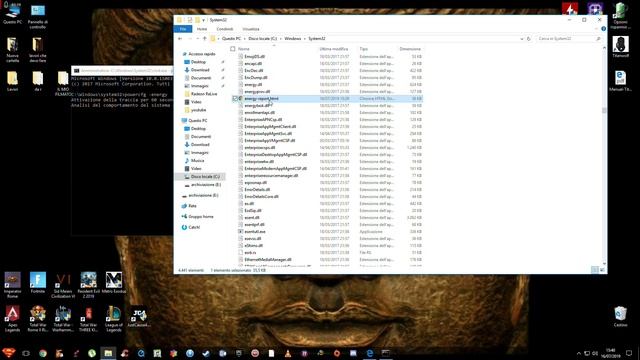Image resolution: width=640 pixels, height=360 pixels.
Task: Sort files by Nome column
Action: coord(244,49)
